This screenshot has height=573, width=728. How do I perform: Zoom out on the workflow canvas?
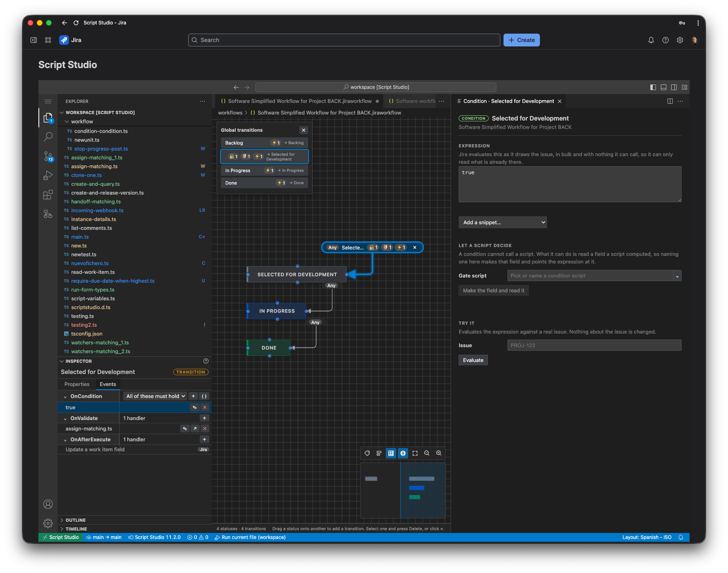427,453
